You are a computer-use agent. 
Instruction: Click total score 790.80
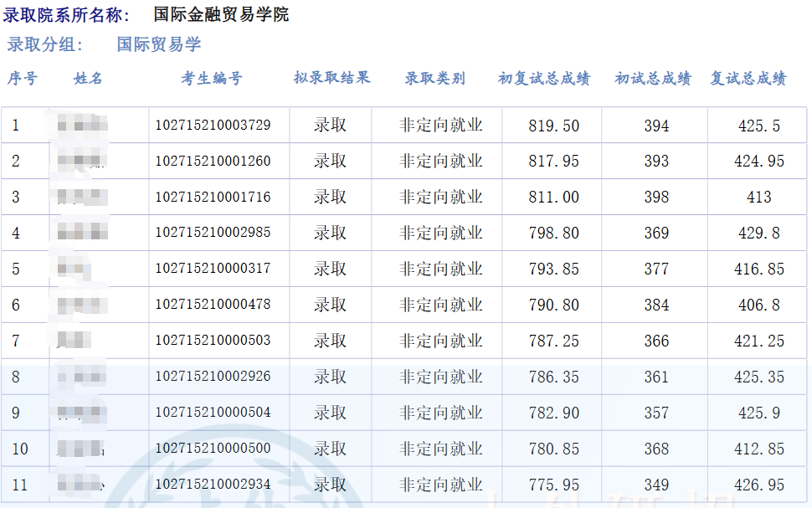point(553,305)
